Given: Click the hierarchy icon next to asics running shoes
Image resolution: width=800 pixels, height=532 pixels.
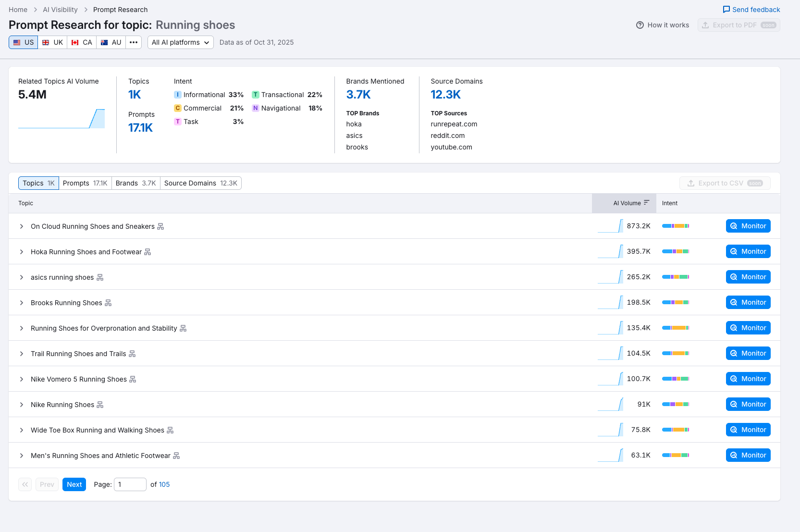Looking at the screenshot, I should (100, 277).
